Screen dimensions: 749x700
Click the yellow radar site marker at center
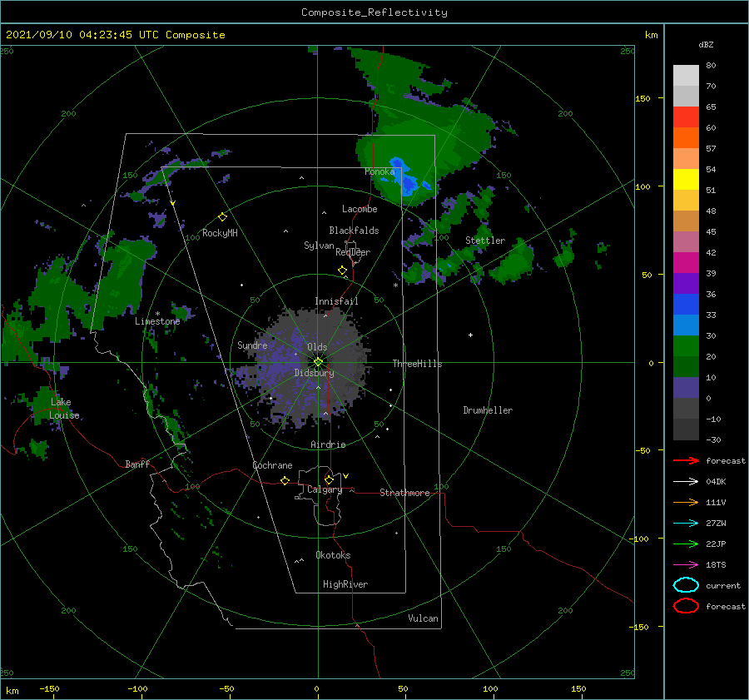coord(318,362)
